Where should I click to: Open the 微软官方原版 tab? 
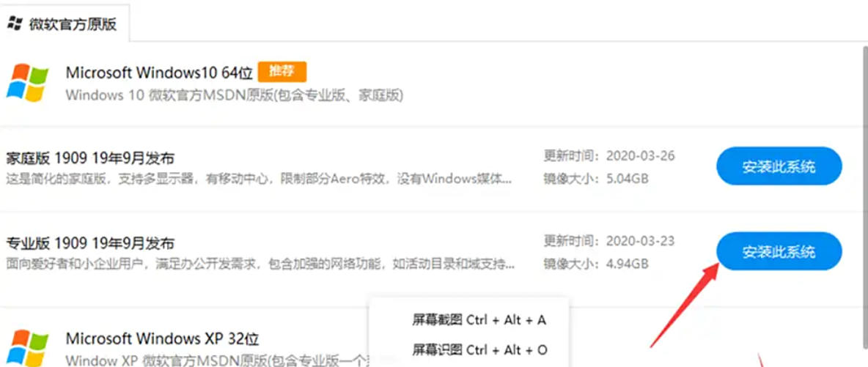coord(65,23)
